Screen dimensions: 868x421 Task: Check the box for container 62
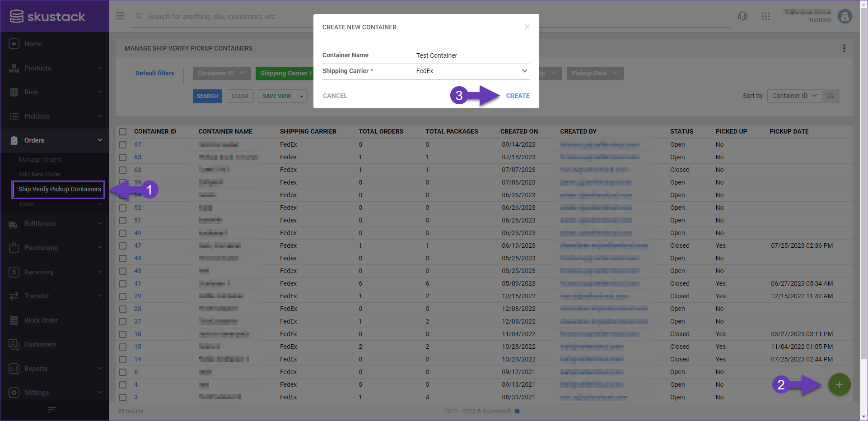[x=123, y=170]
